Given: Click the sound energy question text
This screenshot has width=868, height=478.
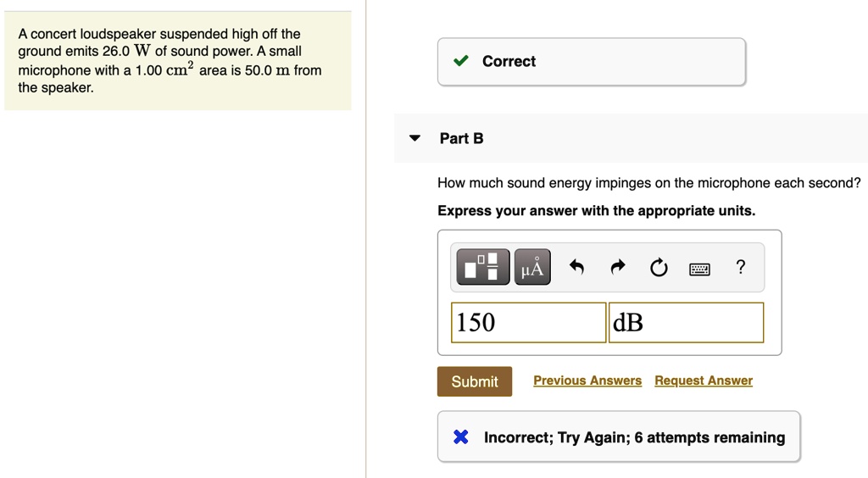Looking at the screenshot, I should (x=648, y=183).
